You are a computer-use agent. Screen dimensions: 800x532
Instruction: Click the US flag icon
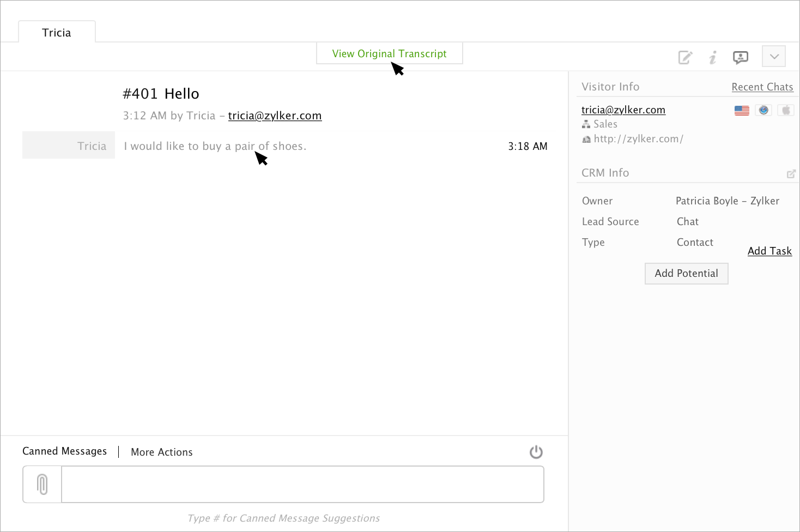(742, 110)
